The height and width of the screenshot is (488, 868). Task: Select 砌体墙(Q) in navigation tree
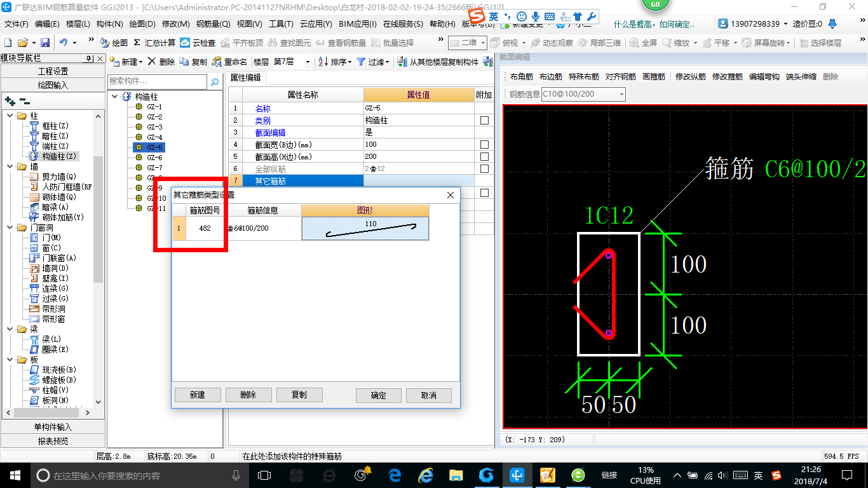[x=53, y=197]
